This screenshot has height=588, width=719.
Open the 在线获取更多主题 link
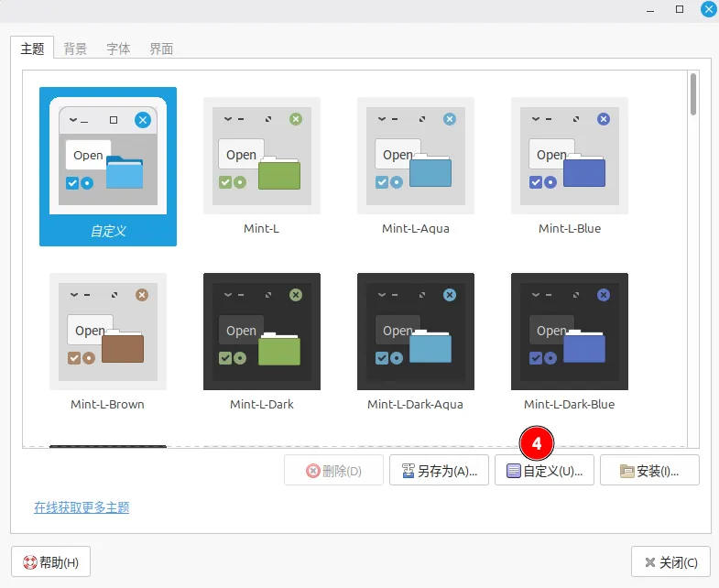tap(82, 507)
